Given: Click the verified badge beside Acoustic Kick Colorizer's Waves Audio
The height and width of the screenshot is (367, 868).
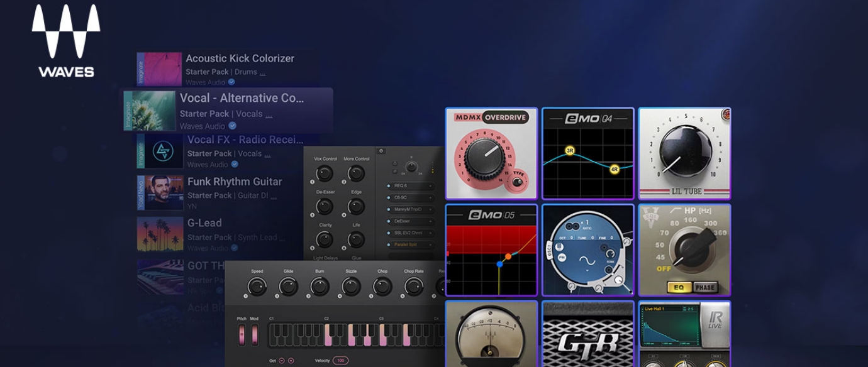Looking at the screenshot, I should pos(231,82).
